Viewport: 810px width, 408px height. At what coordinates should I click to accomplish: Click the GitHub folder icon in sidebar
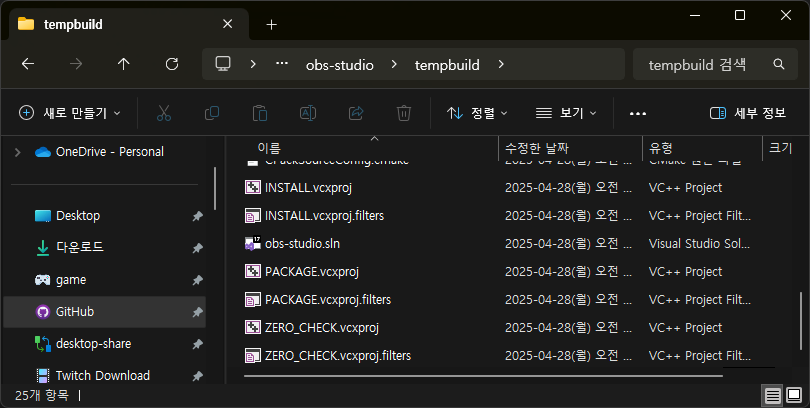pos(42,311)
